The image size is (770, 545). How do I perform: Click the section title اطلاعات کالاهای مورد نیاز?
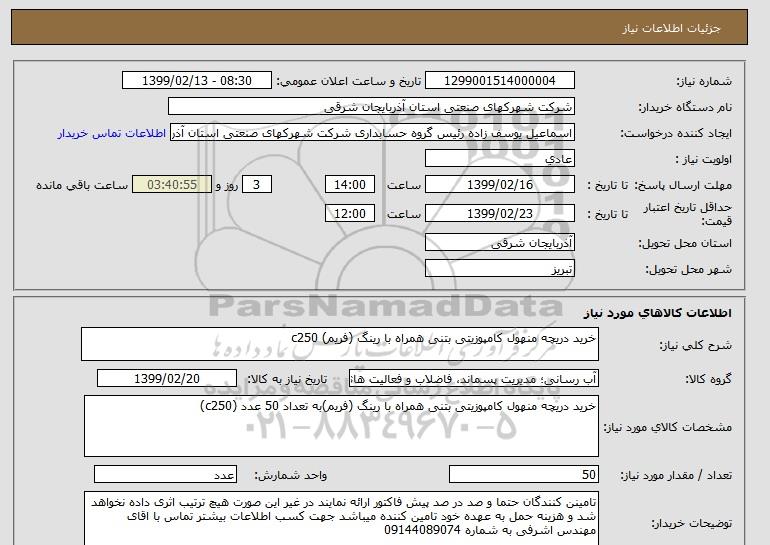[658, 313]
